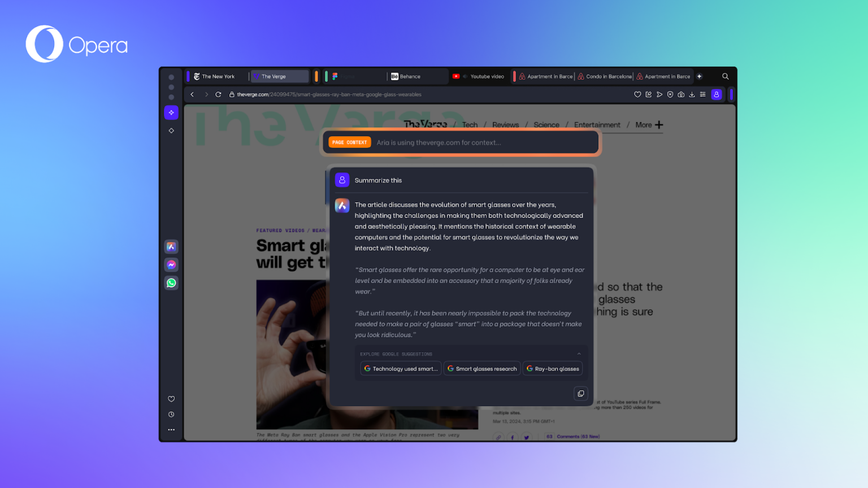Open Messenger from the sidebar
The width and height of the screenshot is (868, 488).
(x=171, y=264)
